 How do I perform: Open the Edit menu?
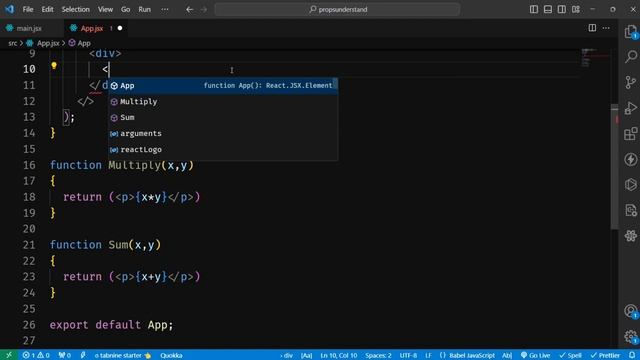(x=47, y=9)
